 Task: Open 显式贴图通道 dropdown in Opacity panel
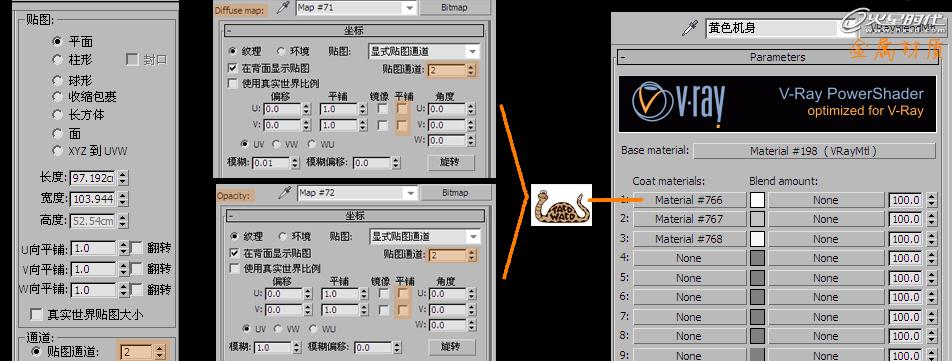coord(474,237)
